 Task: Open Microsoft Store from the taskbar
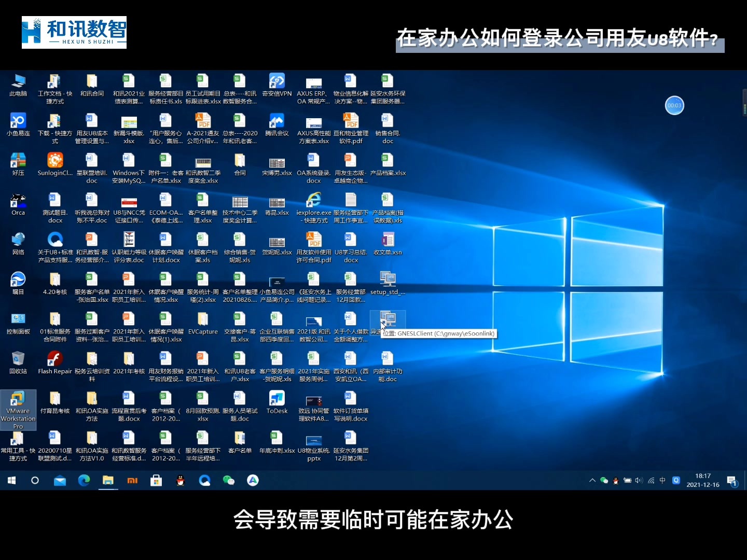pyautogui.click(x=156, y=481)
